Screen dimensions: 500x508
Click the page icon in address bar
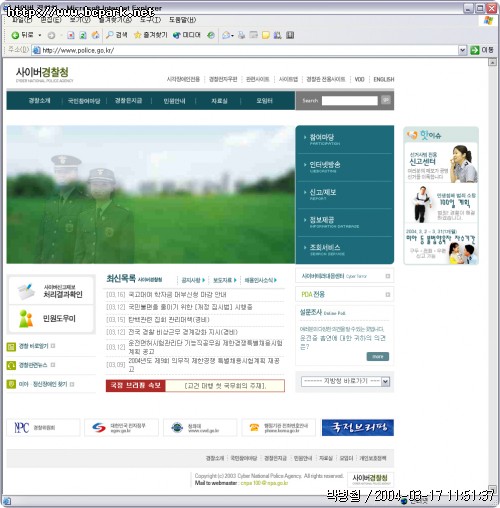[x=36, y=50]
